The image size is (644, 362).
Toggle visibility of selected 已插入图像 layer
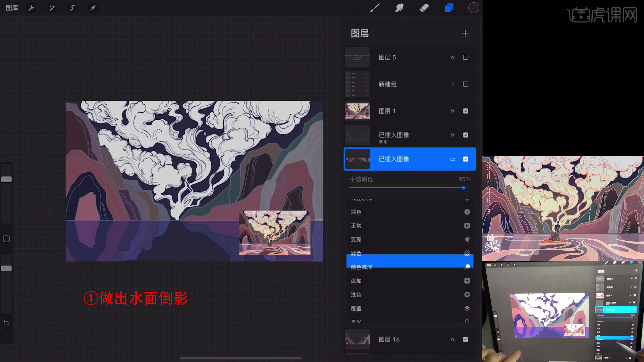(466, 159)
